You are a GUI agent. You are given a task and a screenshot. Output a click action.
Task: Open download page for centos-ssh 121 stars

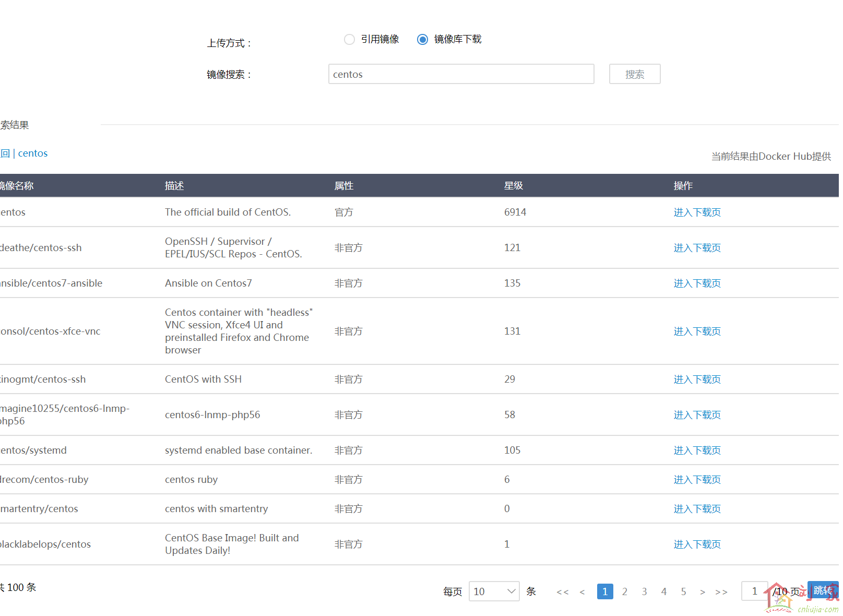click(x=696, y=248)
